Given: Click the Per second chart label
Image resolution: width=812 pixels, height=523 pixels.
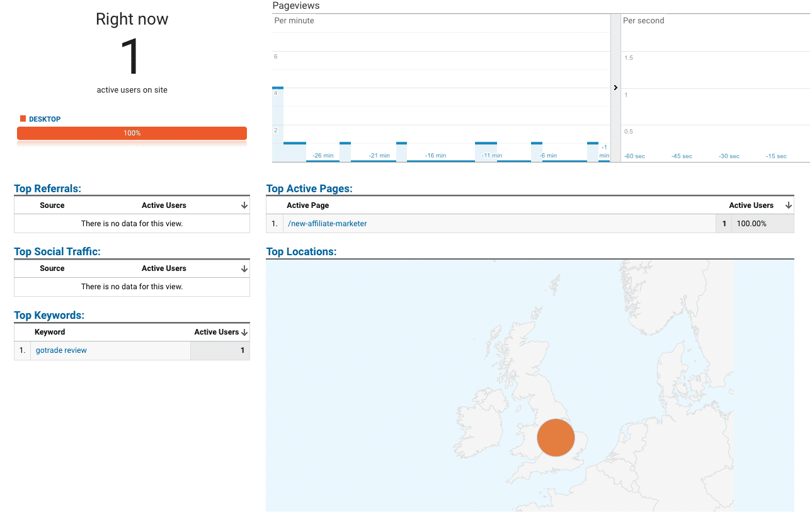Looking at the screenshot, I should tap(644, 21).
